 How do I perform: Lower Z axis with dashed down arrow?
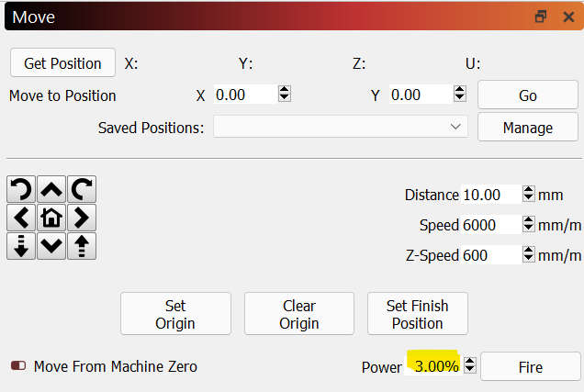pyautogui.click(x=21, y=246)
